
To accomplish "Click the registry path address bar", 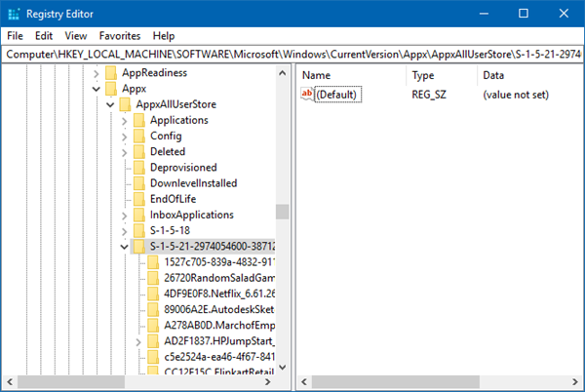I will click(x=292, y=54).
